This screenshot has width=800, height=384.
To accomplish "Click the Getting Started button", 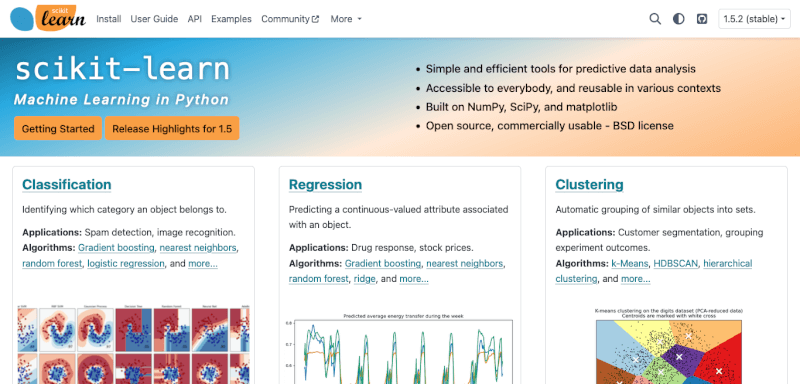I will pos(58,129).
